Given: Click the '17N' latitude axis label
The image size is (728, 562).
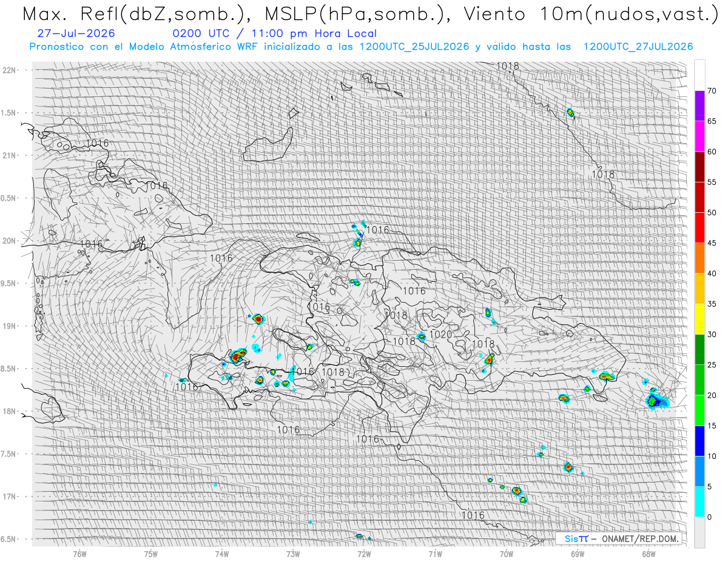Looking at the screenshot, I should pos(8,497).
